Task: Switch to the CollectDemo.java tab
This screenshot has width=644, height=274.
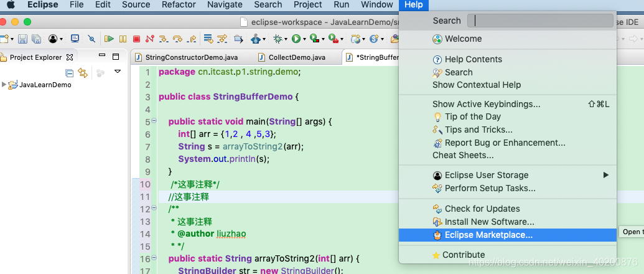Action: (x=297, y=57)
